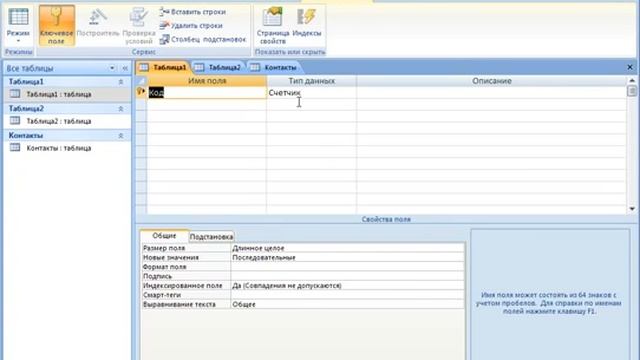Click the Подпись property value box
This screenshot has height=360, width=640.
point(347,276)
